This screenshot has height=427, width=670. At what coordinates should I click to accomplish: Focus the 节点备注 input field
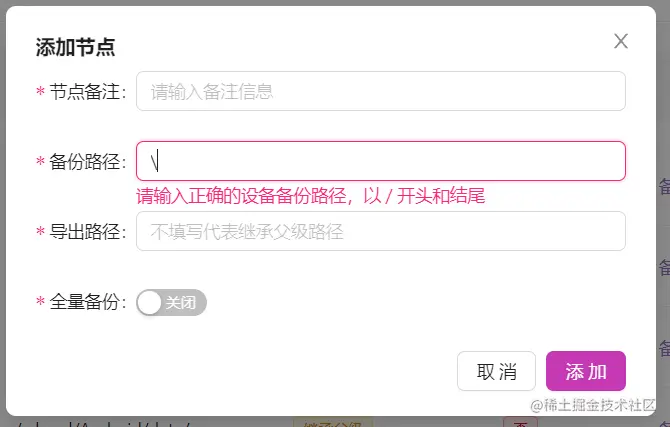click(381, 91)
